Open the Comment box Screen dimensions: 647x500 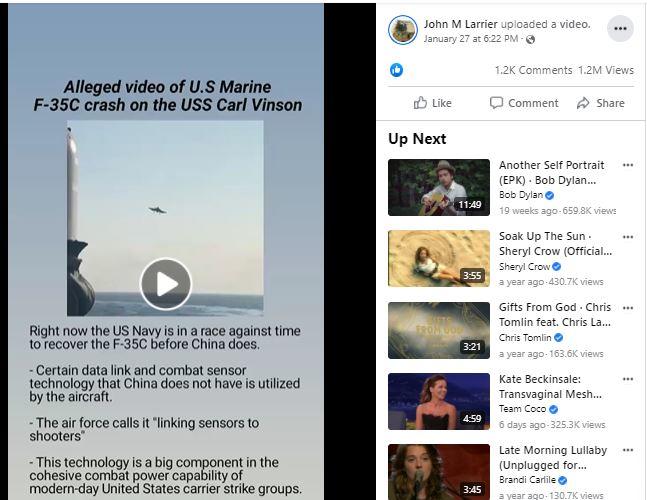coord(524,103)
